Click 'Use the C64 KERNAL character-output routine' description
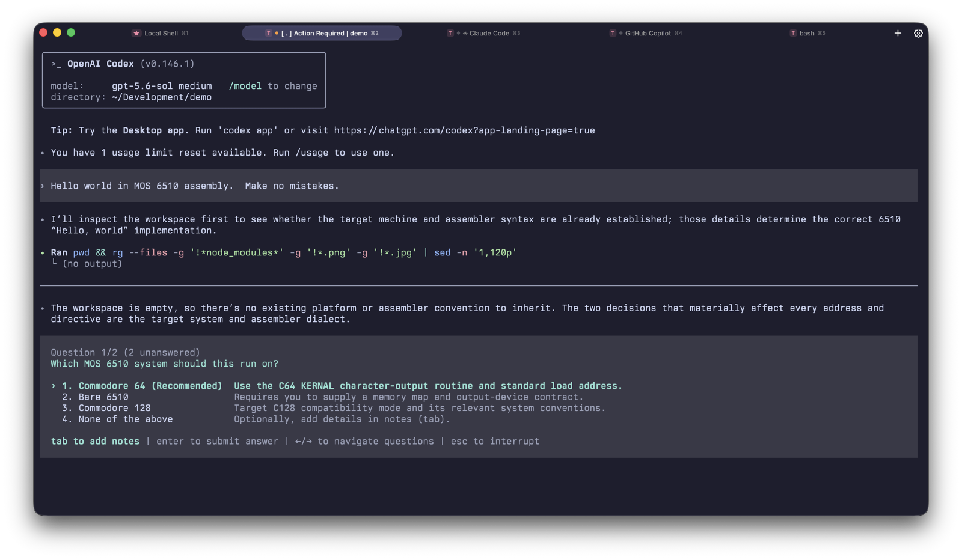This screenshot has width=962, height=560. [428, 386]
